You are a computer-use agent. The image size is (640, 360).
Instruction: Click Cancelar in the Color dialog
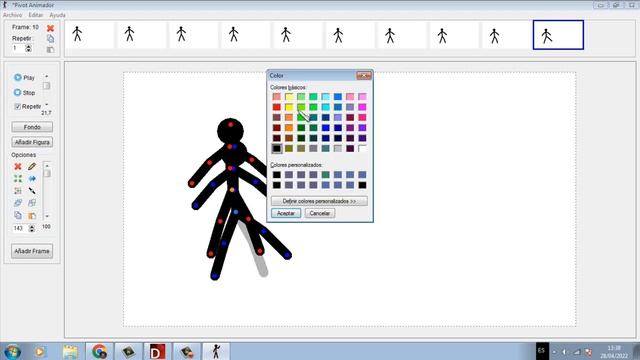320,213
